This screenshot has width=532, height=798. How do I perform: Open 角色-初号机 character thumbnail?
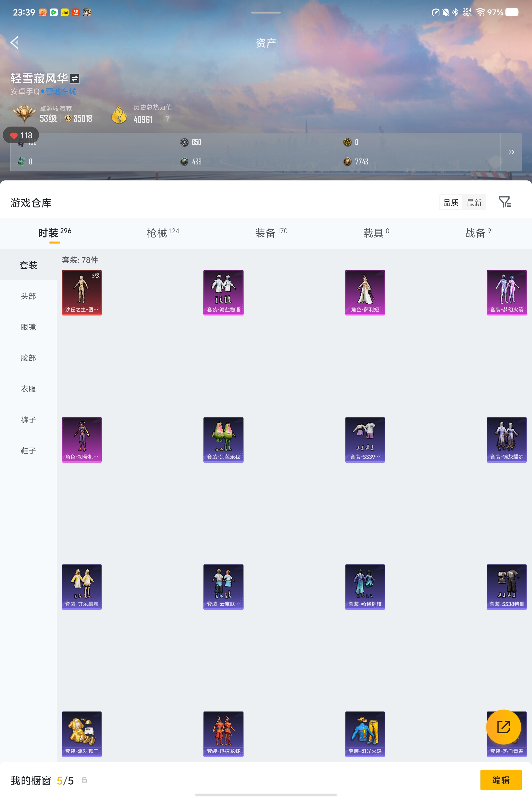tap(82, 440)
